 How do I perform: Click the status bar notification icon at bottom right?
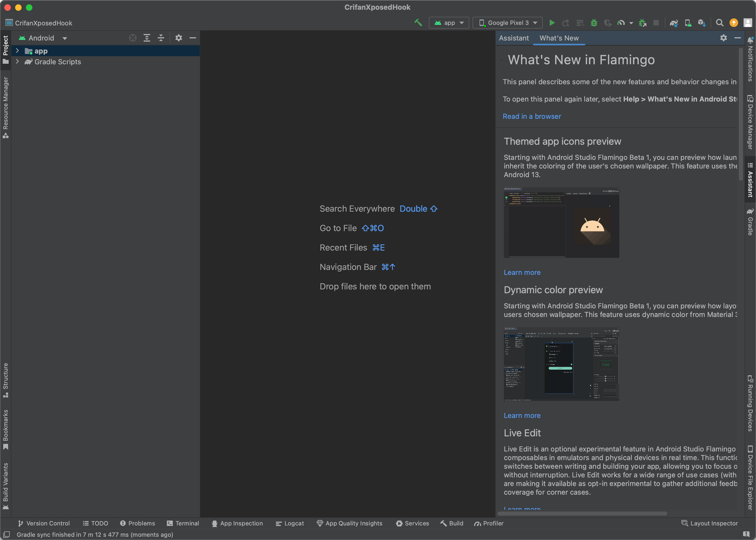[x=746, y=534]
